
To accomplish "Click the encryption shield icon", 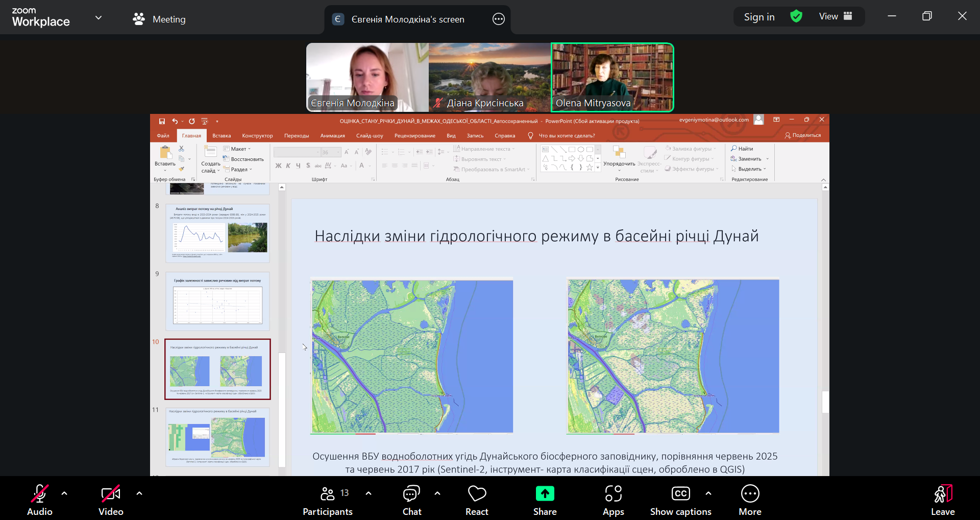I will (x=796, y=16).
